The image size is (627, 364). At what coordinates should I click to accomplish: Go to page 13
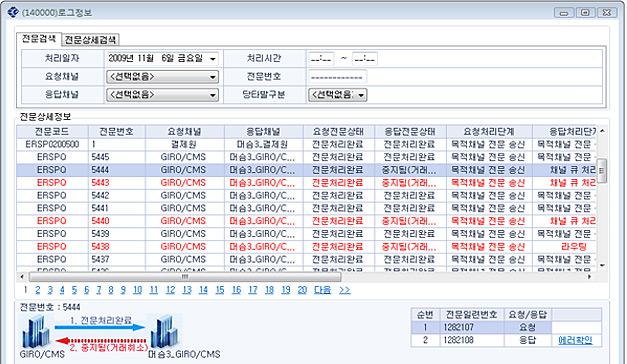[187, 290]
